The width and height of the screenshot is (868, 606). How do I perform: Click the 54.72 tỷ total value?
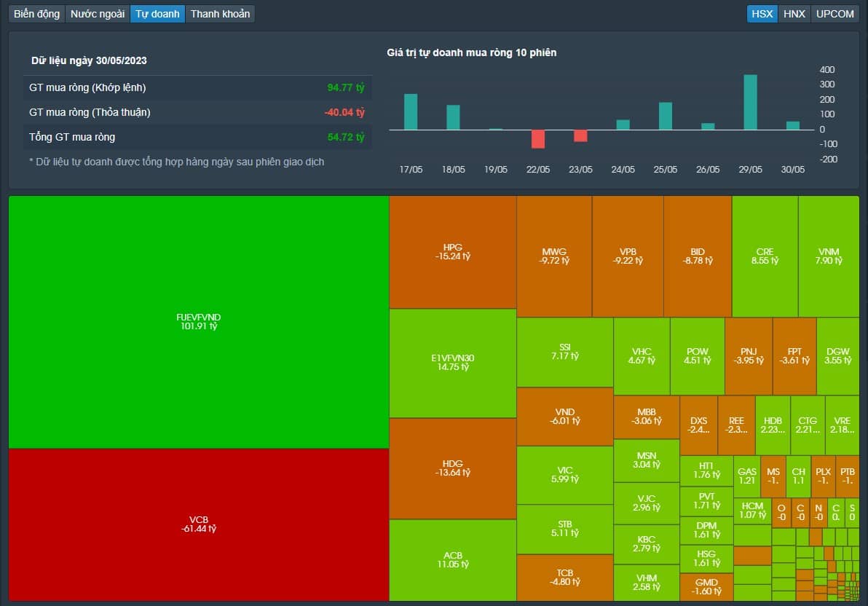pyautogui.click(x=345, y=138)
